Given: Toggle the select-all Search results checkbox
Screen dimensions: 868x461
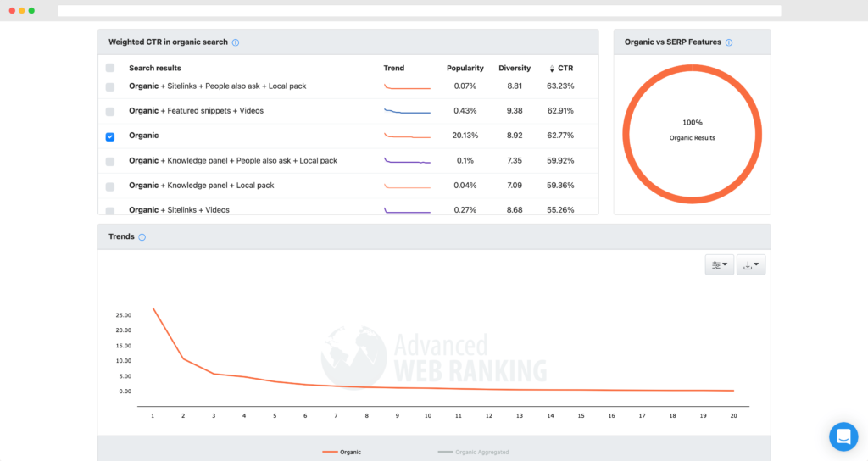Looking at the screenshot, I should click(x=110, y=68).
